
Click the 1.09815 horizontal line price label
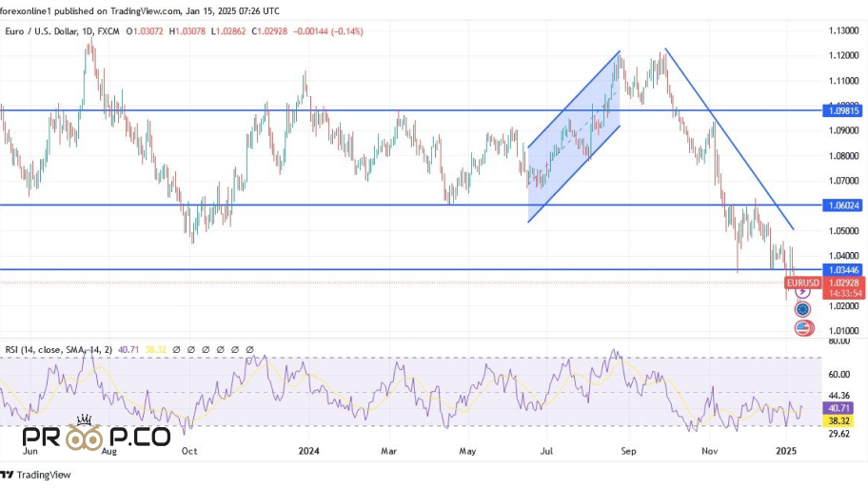pyautogui.click(x=843, y=110)
